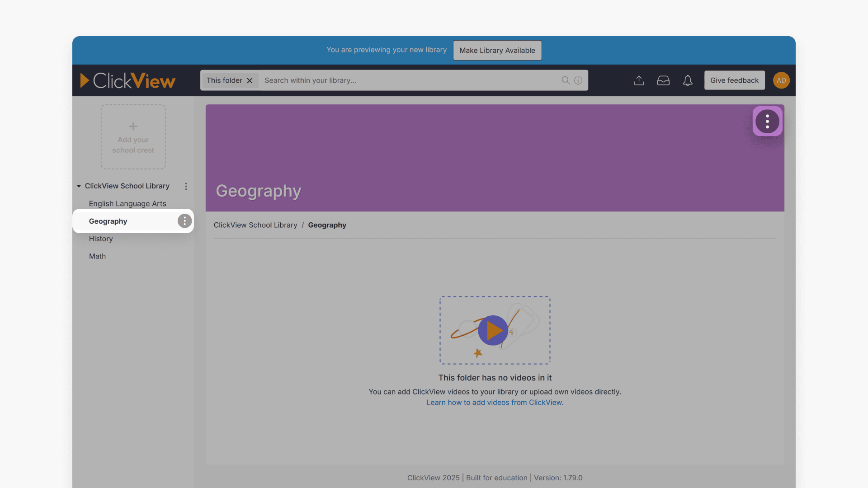Remove the This folder search filter

250,80
